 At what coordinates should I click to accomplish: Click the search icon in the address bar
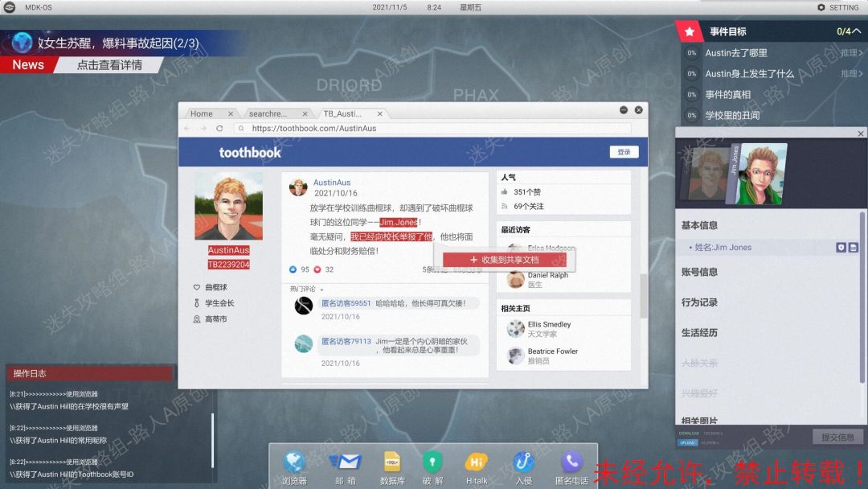tap(241, 129)
